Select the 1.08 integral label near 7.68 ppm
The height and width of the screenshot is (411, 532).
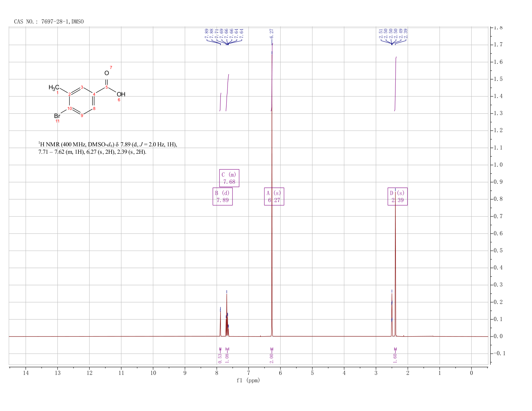pos(227,357)
